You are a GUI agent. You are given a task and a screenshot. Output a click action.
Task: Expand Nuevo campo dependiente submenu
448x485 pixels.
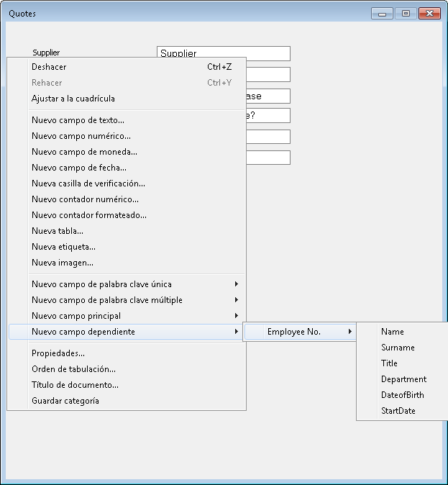point(127,332)
